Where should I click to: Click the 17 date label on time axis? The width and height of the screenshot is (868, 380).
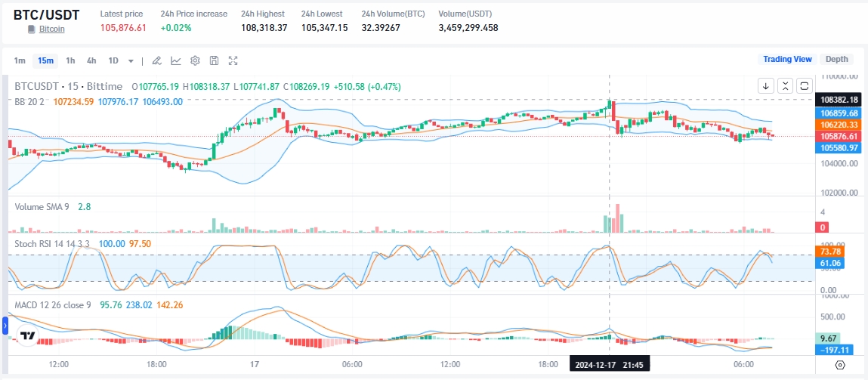point(255,364)
